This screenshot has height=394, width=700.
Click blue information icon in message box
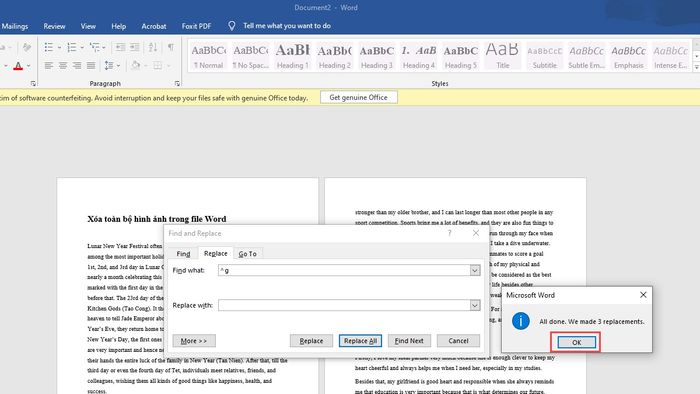[x=521, y=321]
